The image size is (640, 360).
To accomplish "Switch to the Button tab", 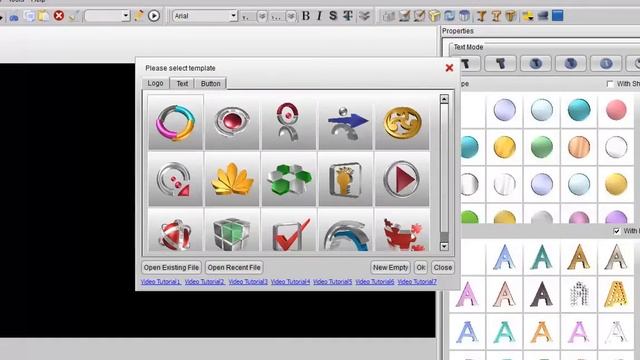I will 210,83.
